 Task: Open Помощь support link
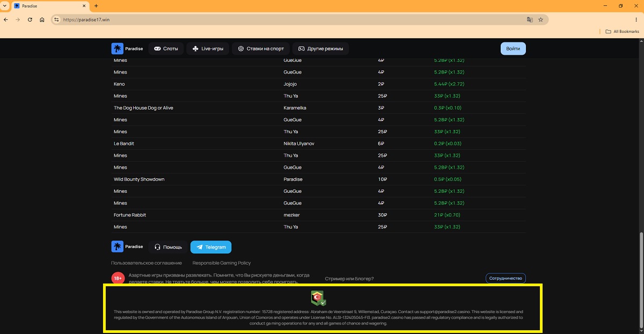point(168,247)
